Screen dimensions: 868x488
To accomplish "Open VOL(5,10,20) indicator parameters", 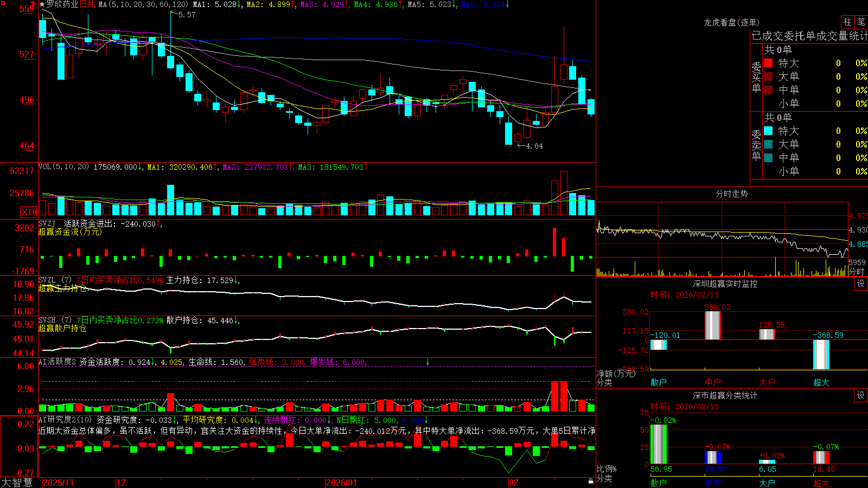I will coord(63,167).
